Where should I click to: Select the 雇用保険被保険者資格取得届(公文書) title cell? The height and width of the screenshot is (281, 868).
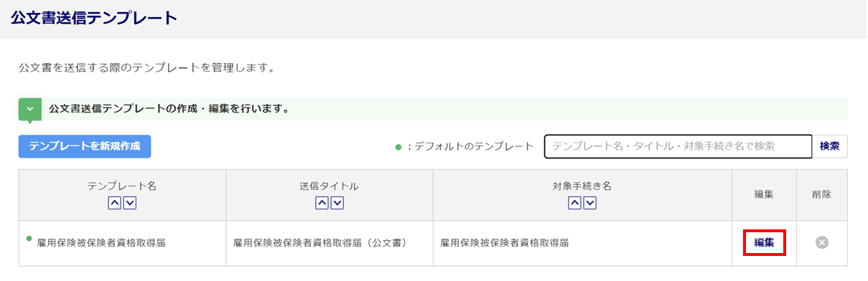click(330, 243)
